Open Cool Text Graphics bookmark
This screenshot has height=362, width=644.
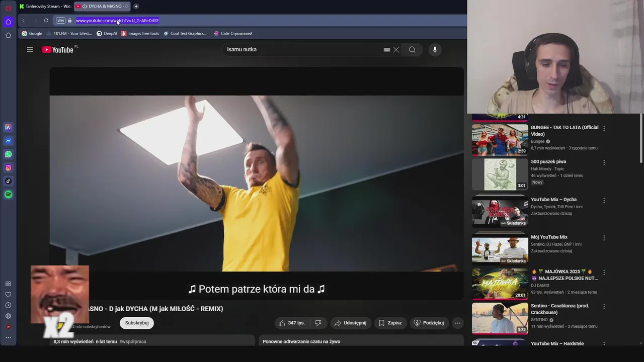(185, 34)
